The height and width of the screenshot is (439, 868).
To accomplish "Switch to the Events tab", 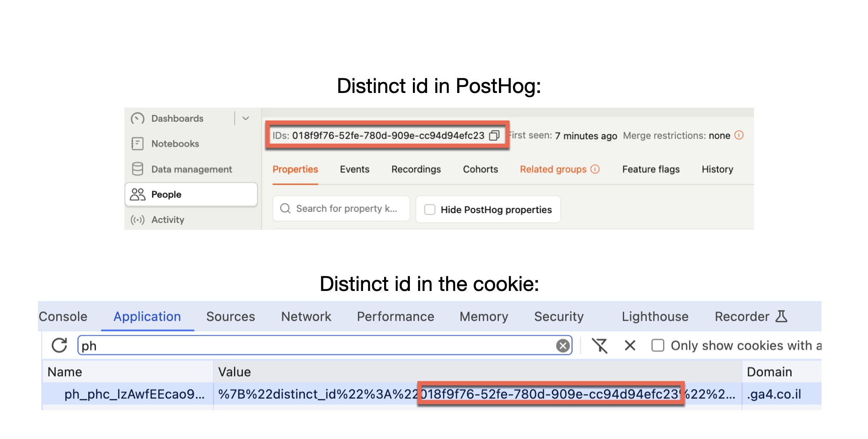I will (354, 170).
